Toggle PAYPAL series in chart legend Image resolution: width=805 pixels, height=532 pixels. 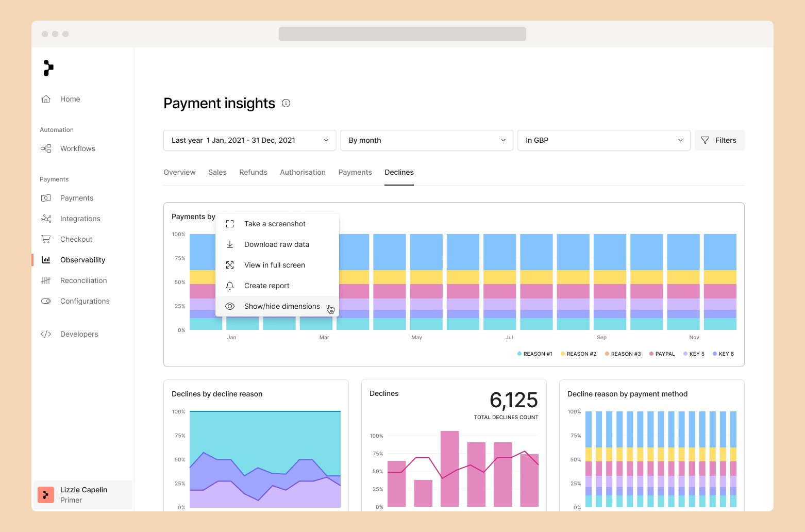point(662,354)
